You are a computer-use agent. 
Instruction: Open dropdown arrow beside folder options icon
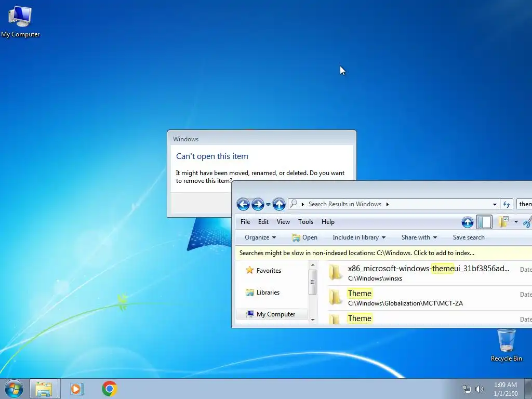pyautogui.click(x=516, y=222)
